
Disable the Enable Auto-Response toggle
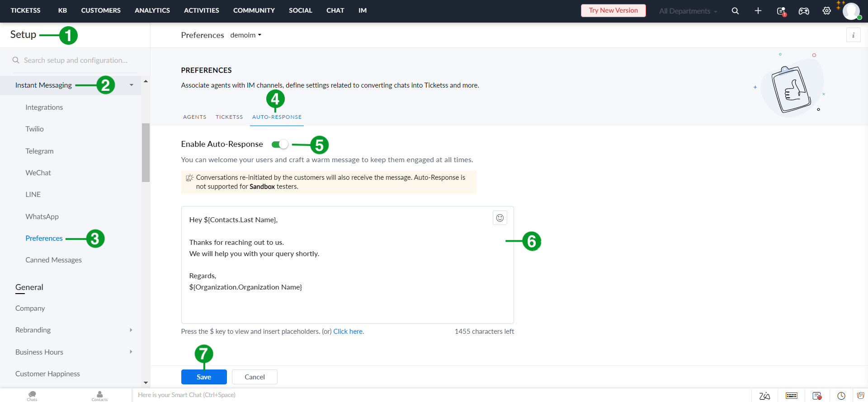pos(280,145)
